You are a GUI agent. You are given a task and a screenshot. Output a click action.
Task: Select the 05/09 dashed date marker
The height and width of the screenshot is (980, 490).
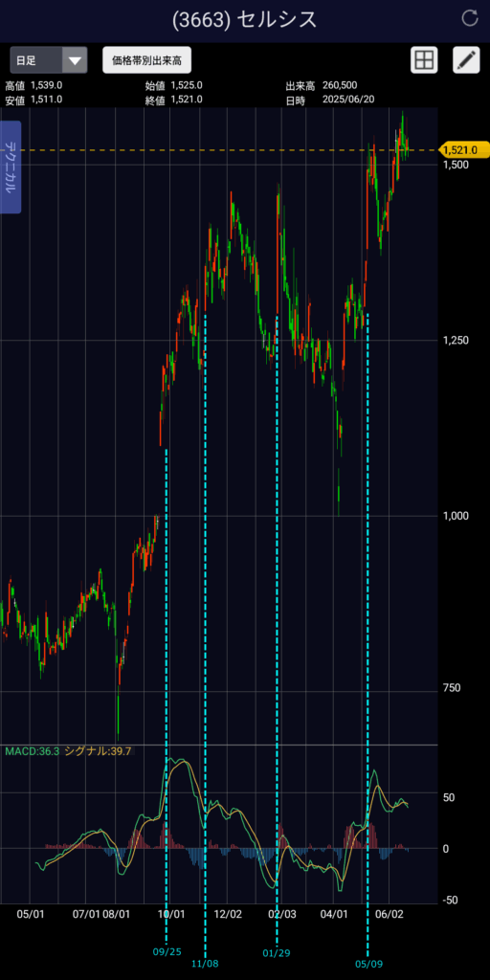pyautogui.click(x=368, y=964)
